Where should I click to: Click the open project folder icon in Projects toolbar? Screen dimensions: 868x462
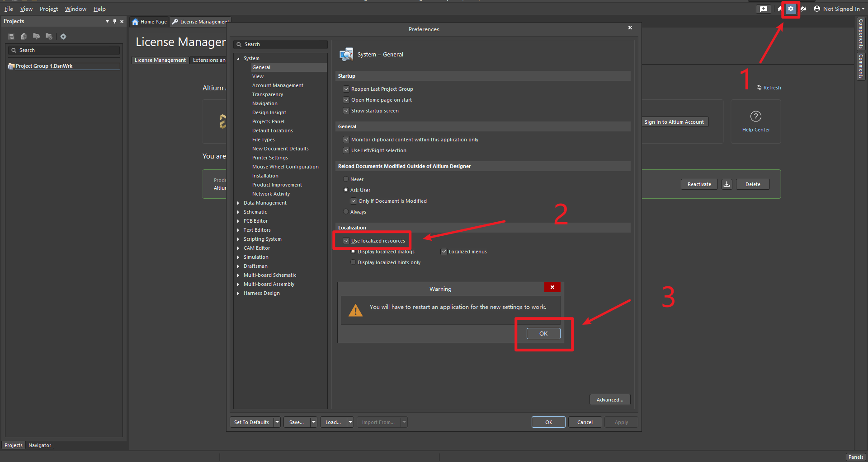pyautogui.click(x=36, y=37)
